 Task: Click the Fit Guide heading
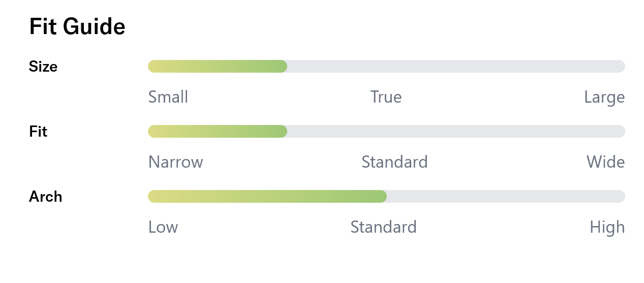coord(77,26)
